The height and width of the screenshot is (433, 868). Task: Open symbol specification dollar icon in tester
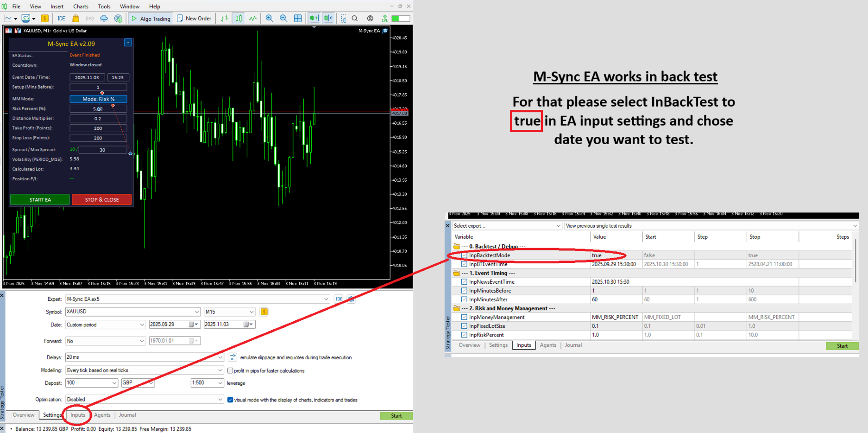[264, 312]
